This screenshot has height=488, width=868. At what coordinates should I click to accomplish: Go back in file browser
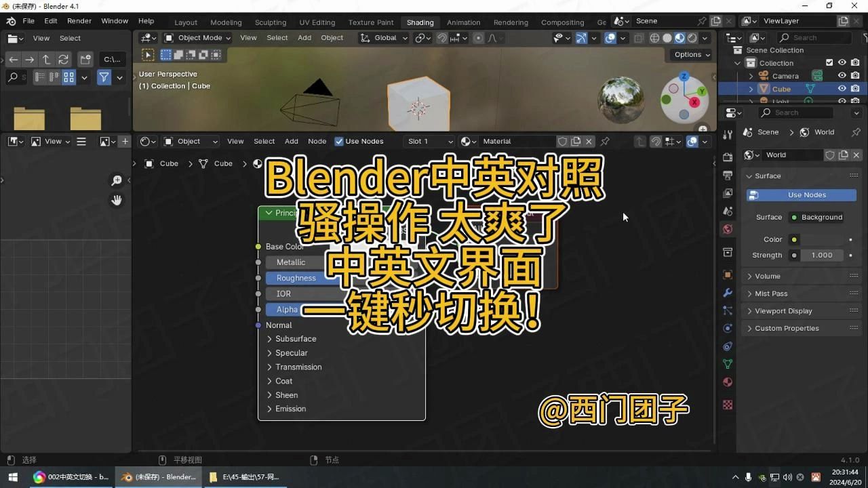[14, 59]
